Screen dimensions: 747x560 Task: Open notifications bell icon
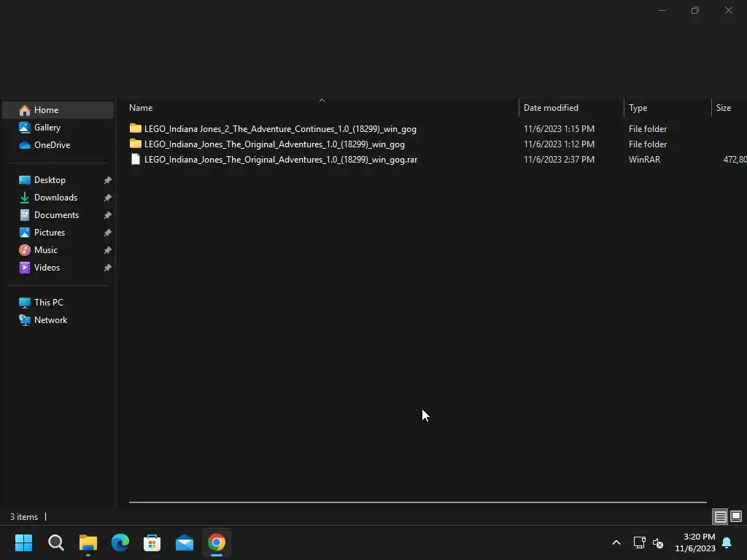[x=727, y=542]
